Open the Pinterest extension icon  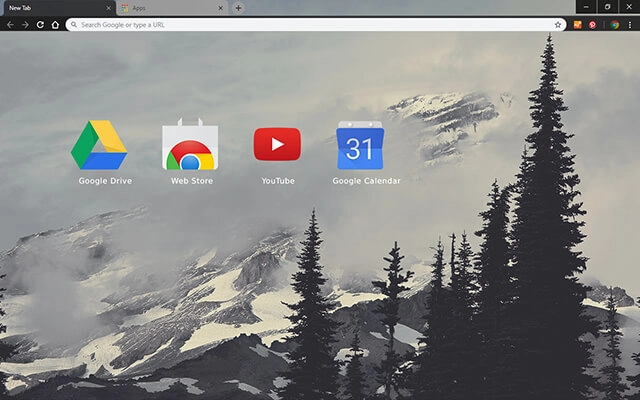(x=592, y=25)
